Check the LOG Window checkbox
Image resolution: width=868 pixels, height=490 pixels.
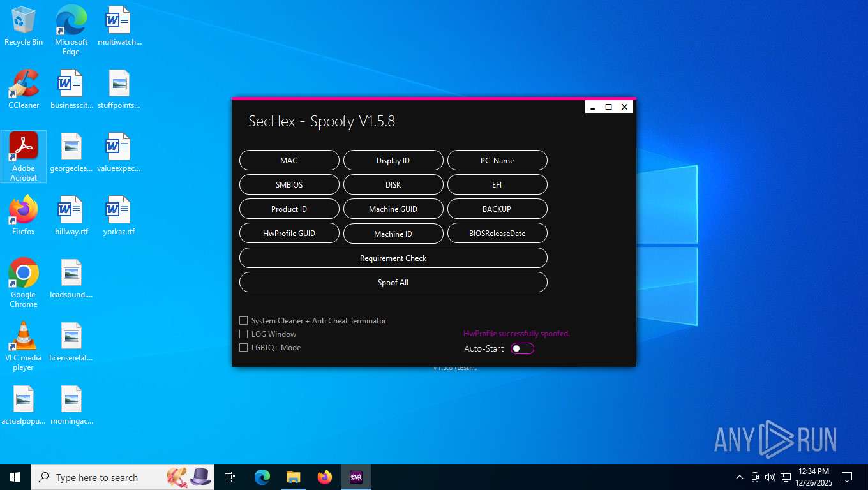pos(243,334)
